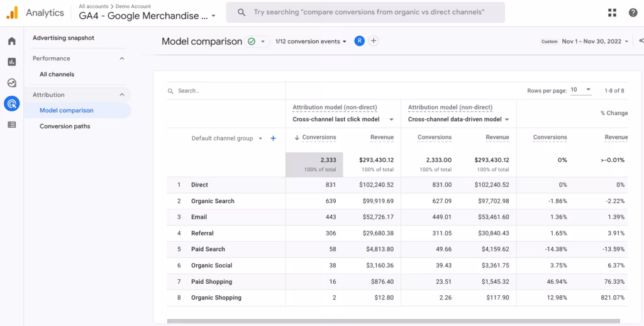The height and width of the screenshot is (326, 644).
Task: Go to Conversion paths report
Action: tap(65, 126)
